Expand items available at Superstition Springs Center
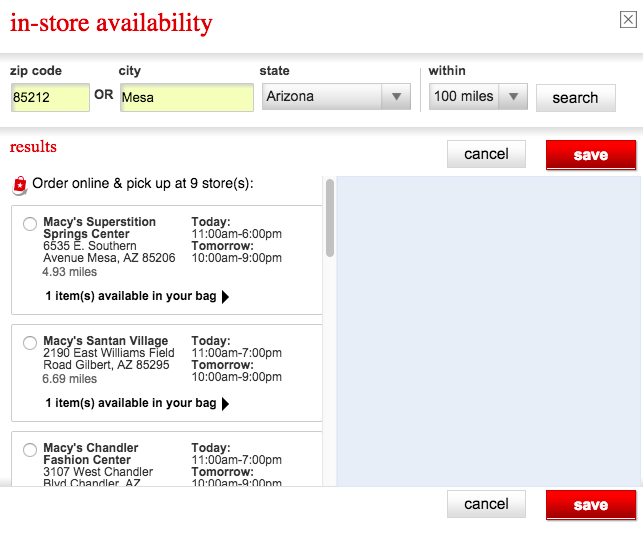The image size is (643, 535). click(x=137, y=297)
